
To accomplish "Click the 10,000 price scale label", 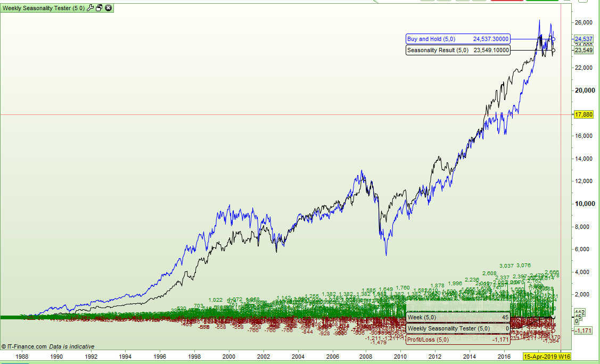I will click(x=585, y=204).
